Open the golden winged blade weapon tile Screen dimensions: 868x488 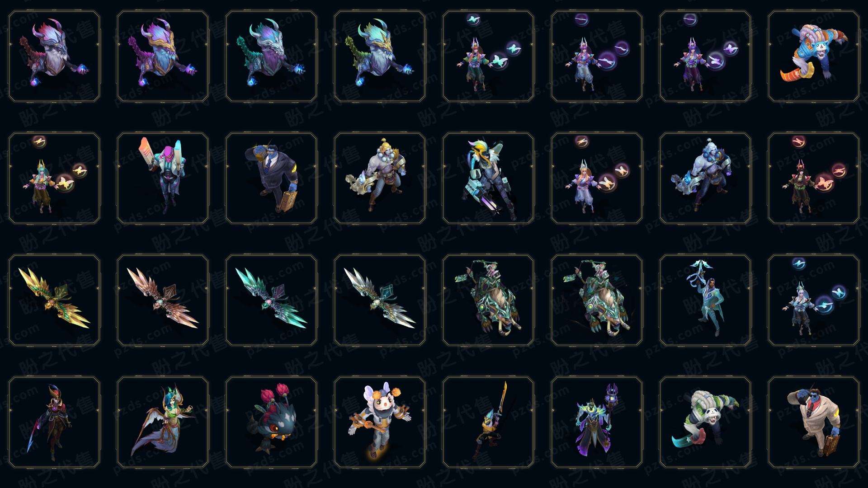[x=54, y=300]
